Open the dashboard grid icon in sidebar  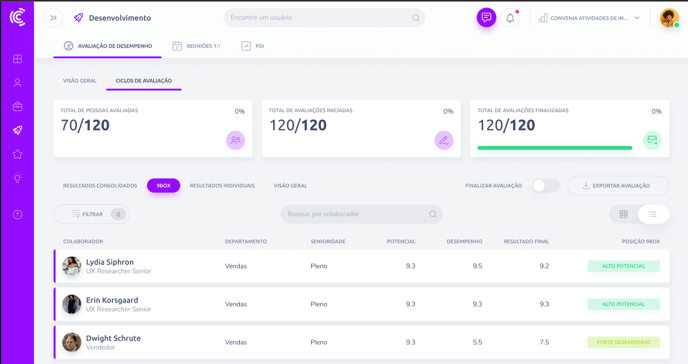tap(18, 59)
